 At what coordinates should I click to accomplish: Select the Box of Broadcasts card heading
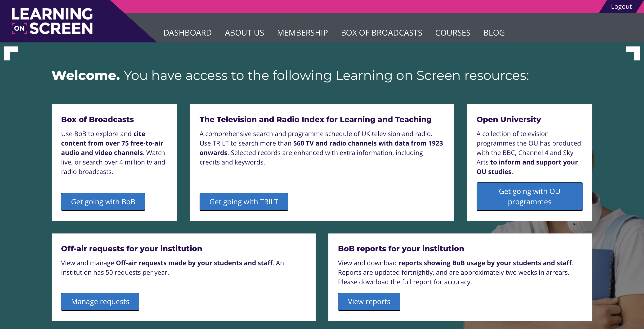point(98,119)
